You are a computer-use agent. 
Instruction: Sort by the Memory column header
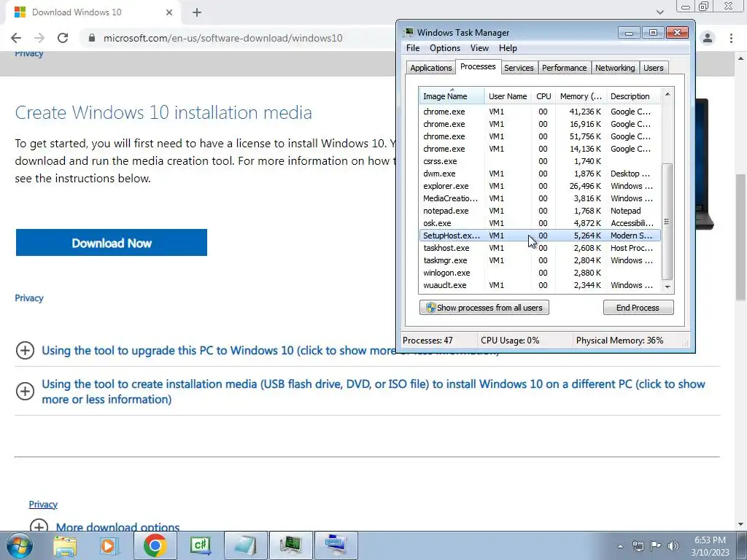(x=581, y=96)
